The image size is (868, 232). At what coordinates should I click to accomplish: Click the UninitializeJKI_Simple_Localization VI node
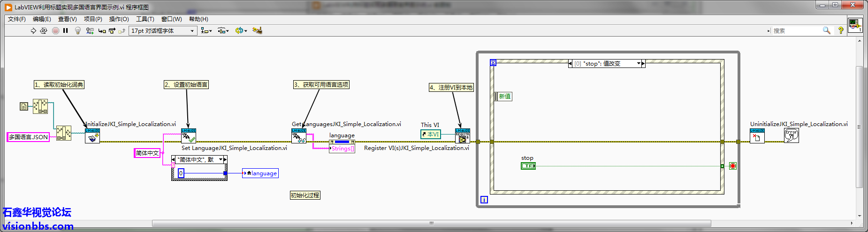757,136
